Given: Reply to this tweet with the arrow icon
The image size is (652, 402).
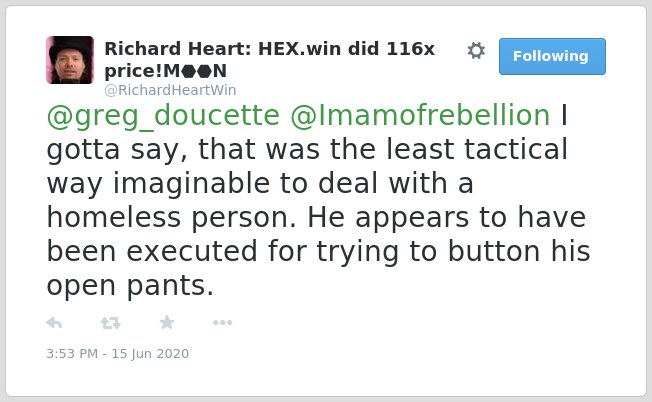Looking at the screenshot, I should tap(54, 323).
